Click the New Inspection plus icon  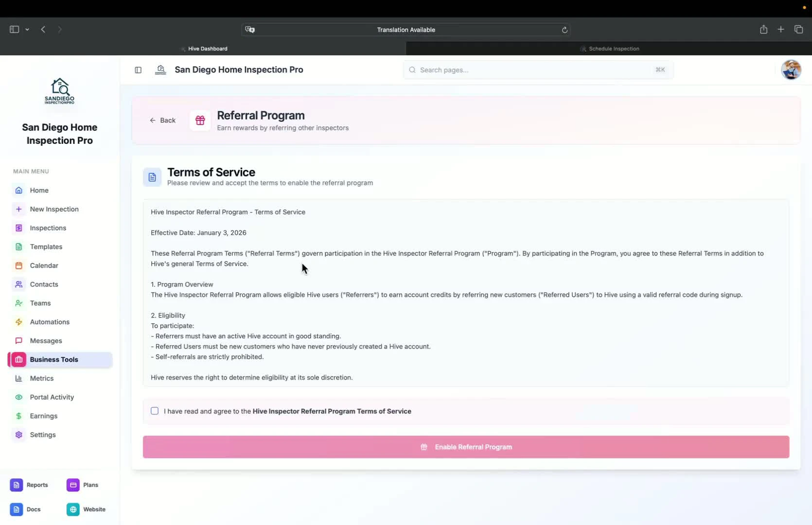click(x=18, y=209)
